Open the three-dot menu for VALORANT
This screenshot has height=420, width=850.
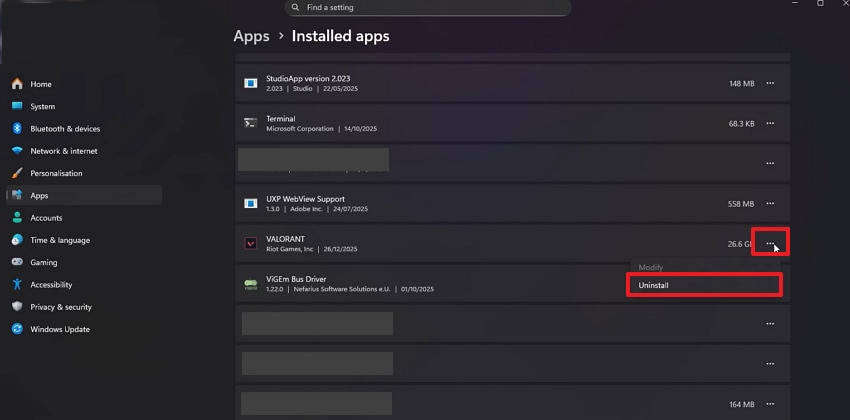(770, 243)
